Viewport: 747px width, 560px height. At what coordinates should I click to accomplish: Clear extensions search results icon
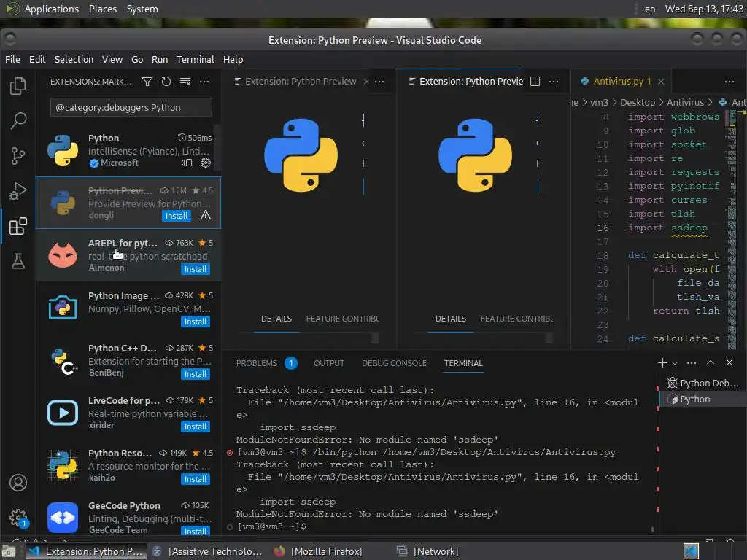185,82
